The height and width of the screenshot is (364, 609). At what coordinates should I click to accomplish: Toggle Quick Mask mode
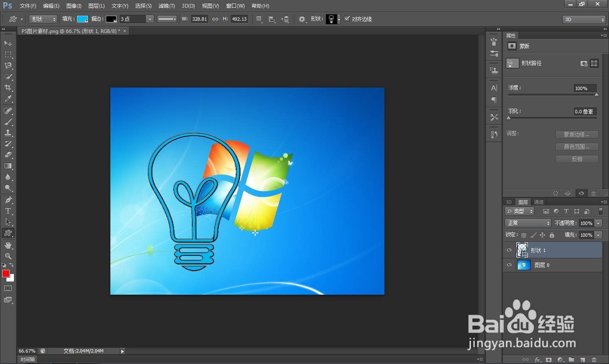click(8, 288)
